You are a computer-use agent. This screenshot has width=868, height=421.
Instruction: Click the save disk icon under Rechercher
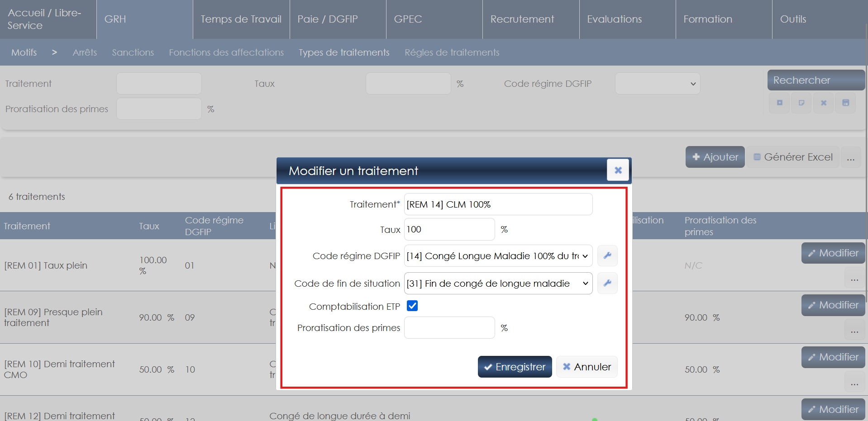pos(845,103)
